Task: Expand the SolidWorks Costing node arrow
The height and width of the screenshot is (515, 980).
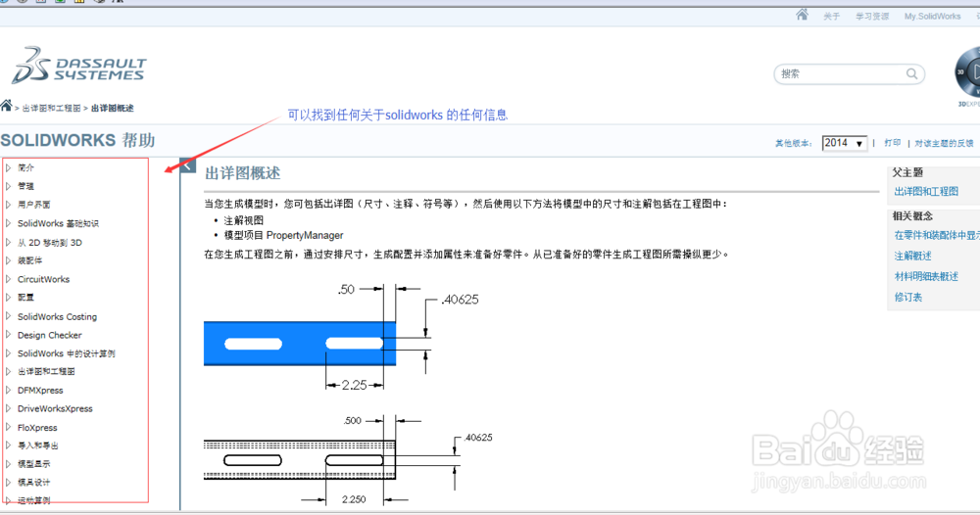Action: coord(8,316)
